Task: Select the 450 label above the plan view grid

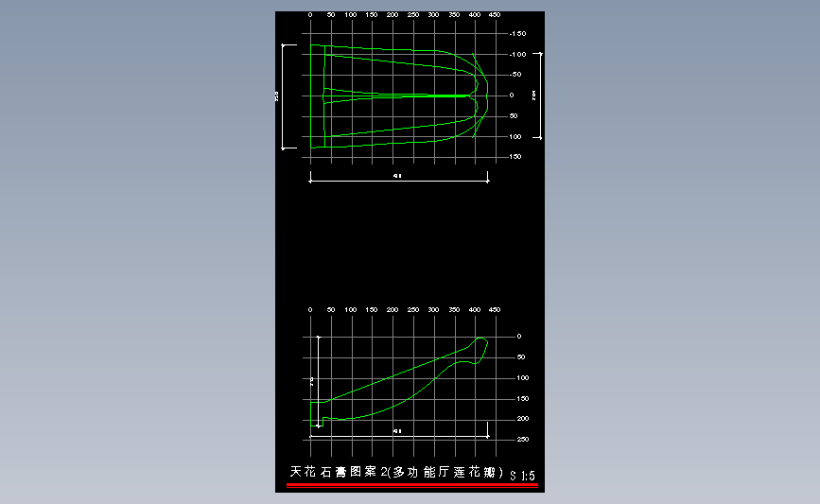Action: coord(495,14)
